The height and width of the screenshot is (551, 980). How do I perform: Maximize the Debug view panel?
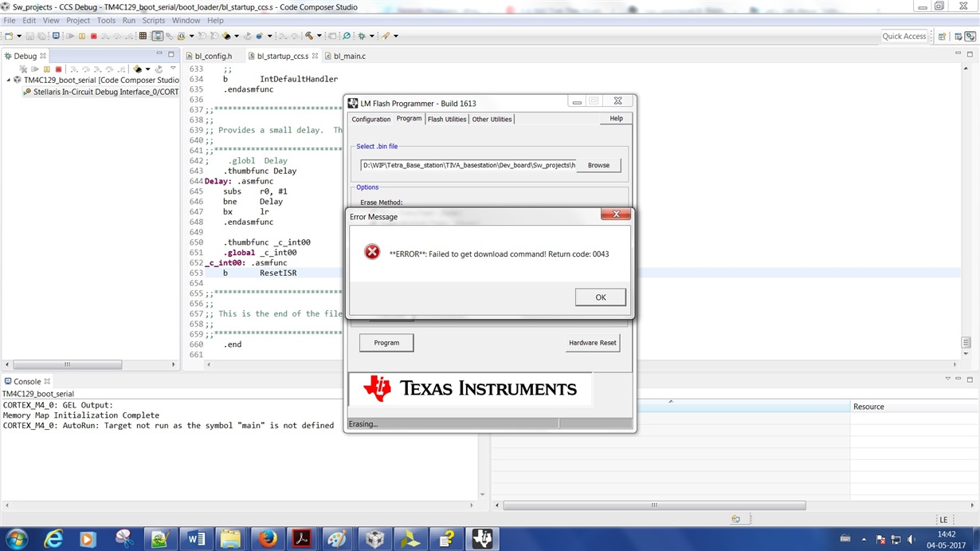[171, 54]
